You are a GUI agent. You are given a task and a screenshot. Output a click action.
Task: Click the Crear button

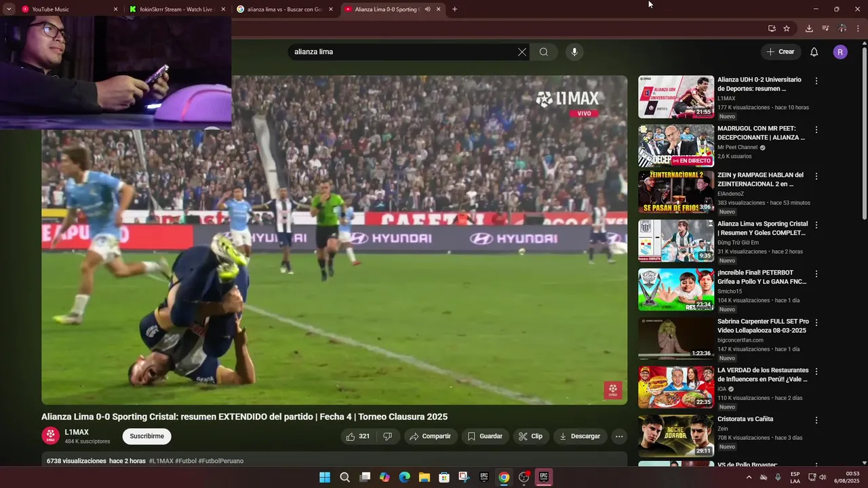click(x=781, y=52)
